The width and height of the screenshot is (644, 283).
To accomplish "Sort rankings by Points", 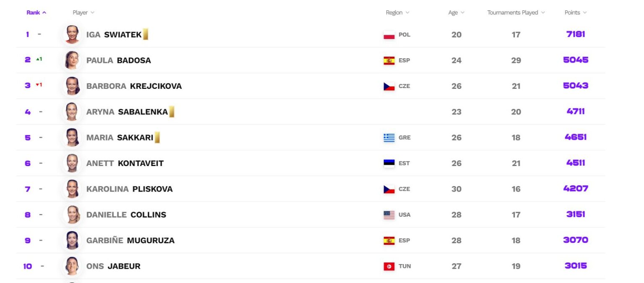I will coord(575,13).
